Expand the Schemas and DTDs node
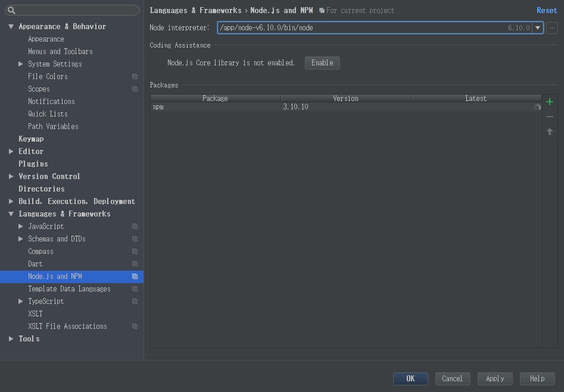 coord(21,239)
